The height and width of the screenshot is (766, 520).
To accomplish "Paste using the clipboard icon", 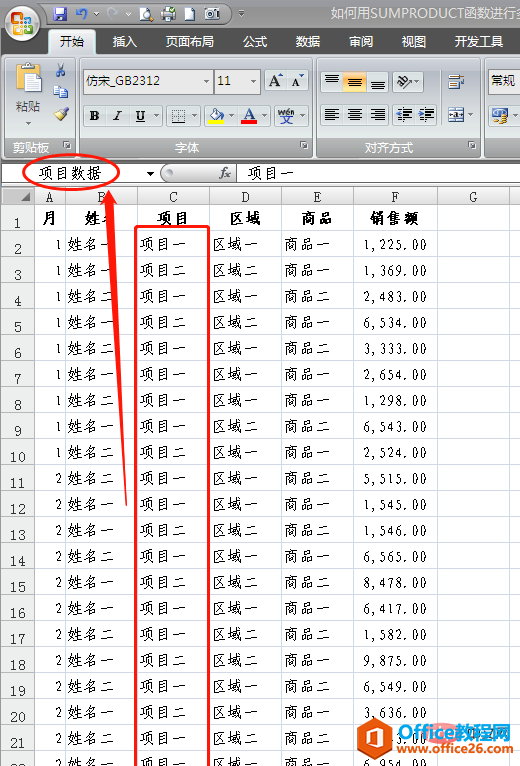I will 28,79.
